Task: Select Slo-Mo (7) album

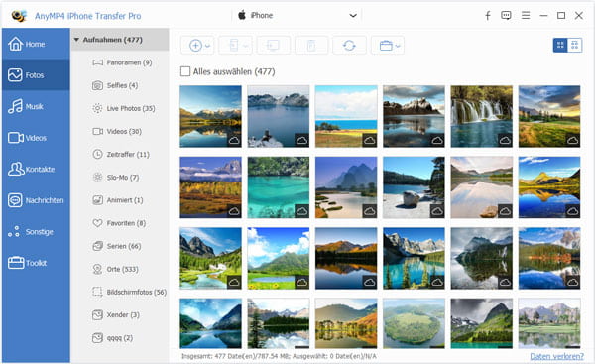Action: [116, 178]
